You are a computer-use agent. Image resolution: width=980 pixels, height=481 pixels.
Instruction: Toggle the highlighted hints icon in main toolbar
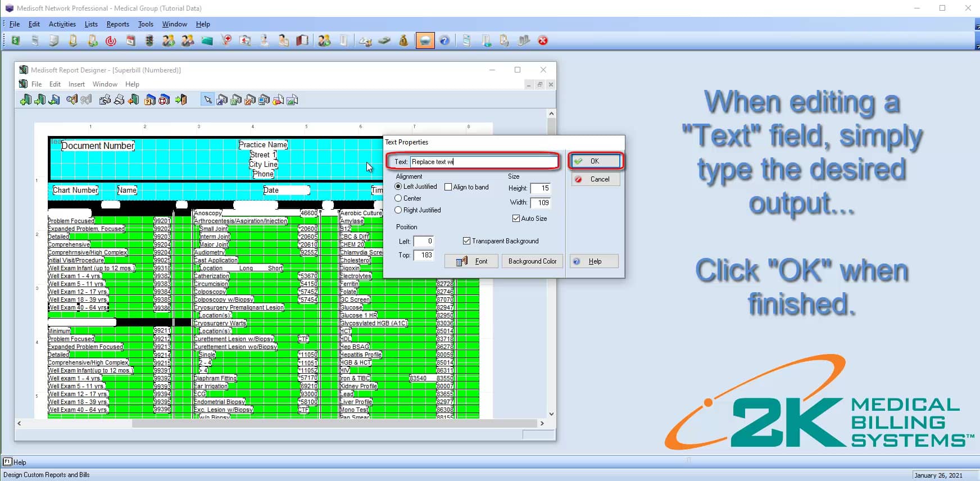[x=425, y=40]
